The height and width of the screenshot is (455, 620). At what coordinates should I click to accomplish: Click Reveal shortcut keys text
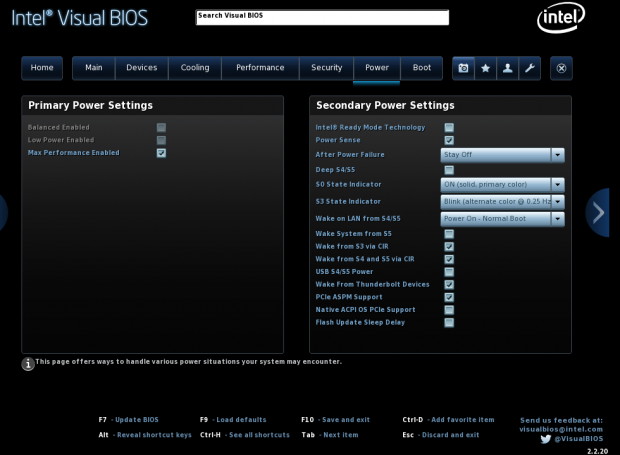point(154,435)
